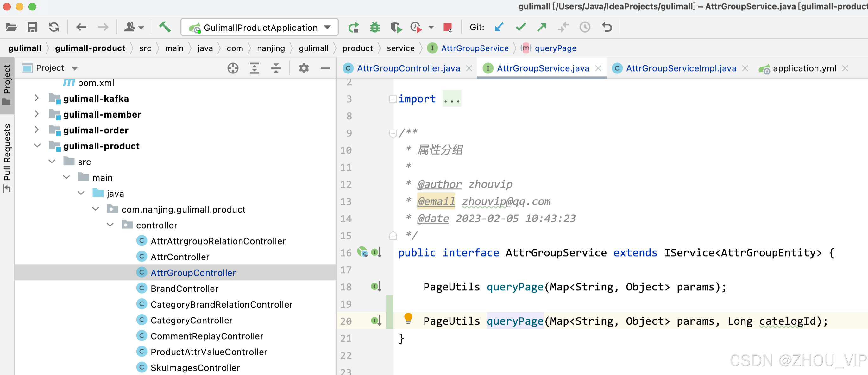Expand the gulimall-member module

pos(37,114)
